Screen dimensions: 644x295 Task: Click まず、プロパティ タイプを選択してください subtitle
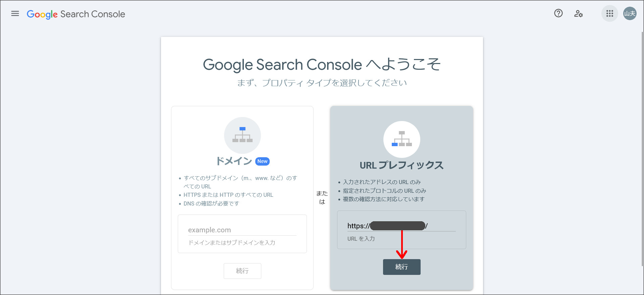point(322,83)
